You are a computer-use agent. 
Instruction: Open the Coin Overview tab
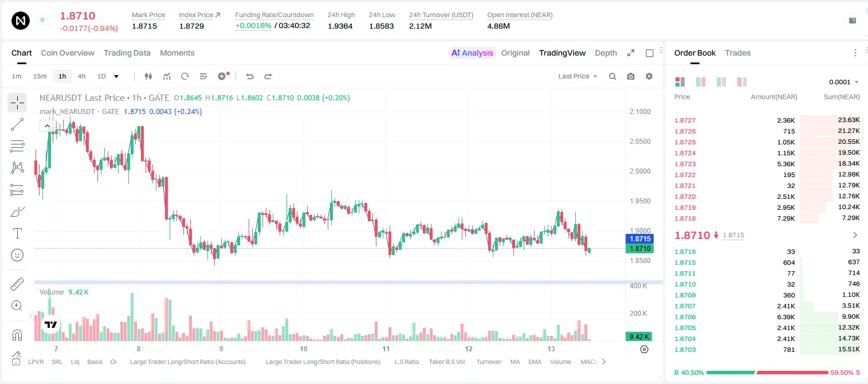click(x=68, y=53)
